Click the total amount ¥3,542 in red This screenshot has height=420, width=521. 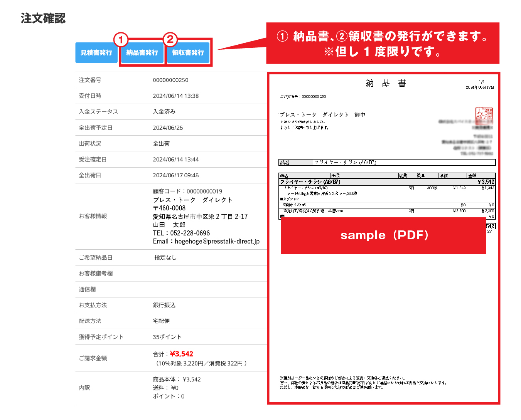[x=182, y=354]
